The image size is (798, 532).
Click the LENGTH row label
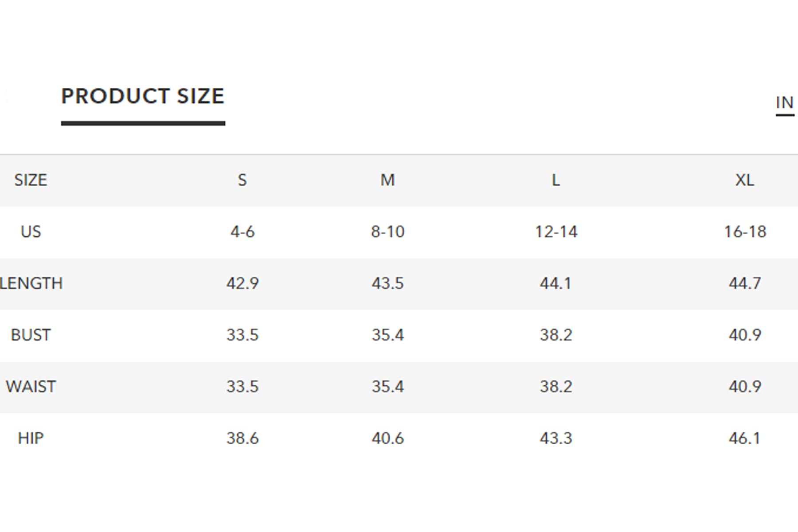(x=31, y=283)
